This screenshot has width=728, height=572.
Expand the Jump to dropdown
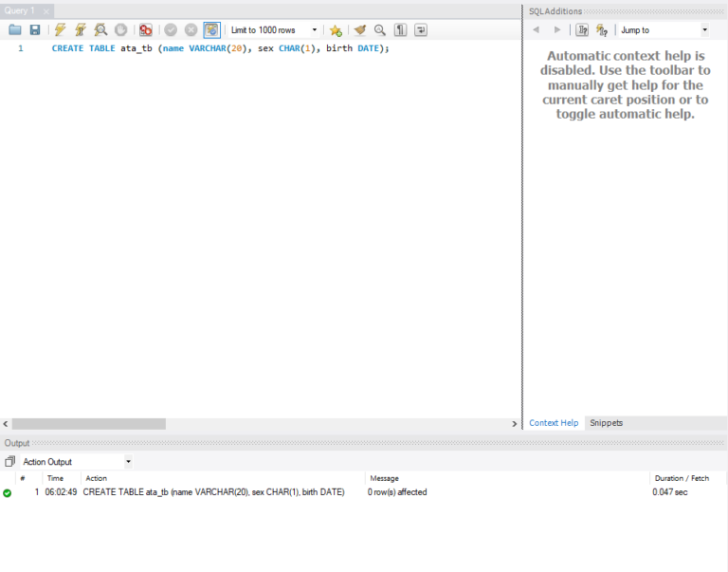point(664,30)
